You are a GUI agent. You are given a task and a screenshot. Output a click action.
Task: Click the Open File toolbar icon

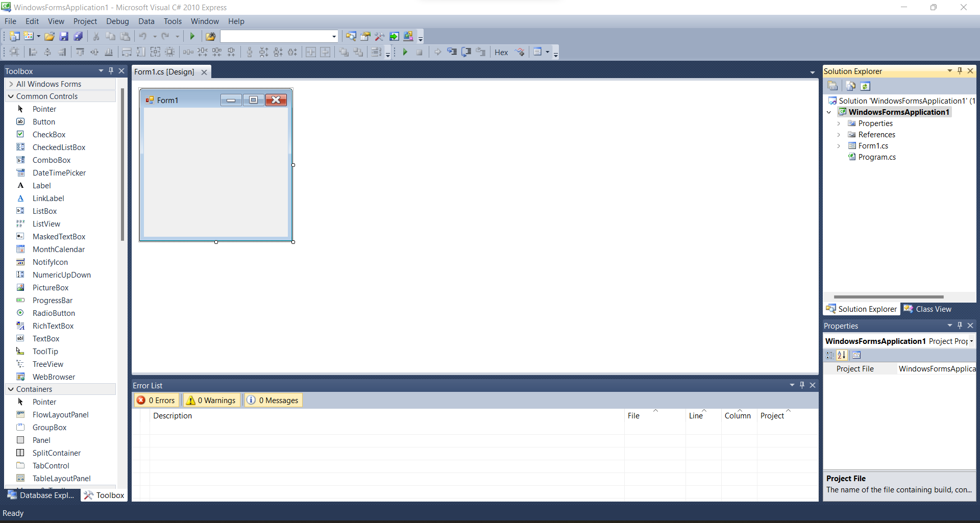[49, 36]
